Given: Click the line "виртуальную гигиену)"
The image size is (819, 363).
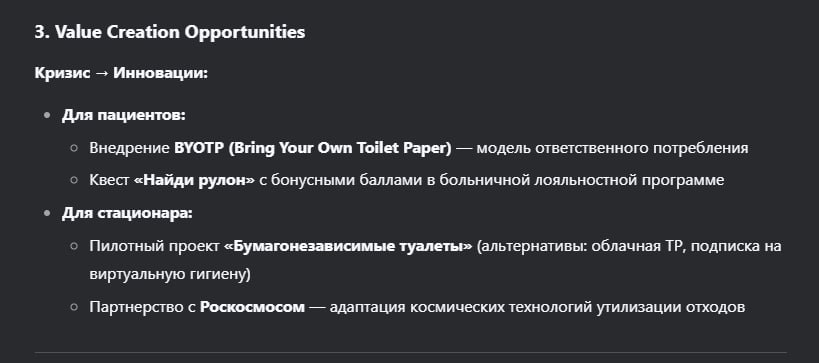Looking at the screenshot, I should point(170,274).
